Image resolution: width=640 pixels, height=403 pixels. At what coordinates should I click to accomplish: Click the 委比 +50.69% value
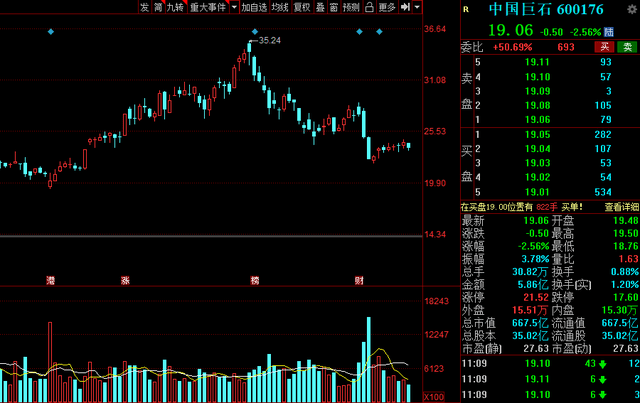tap(513, 47)
